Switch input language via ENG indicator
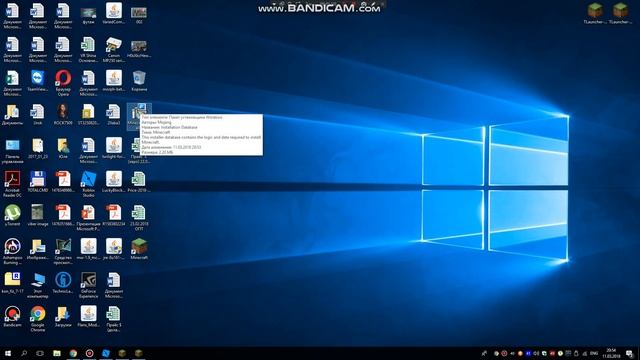Screen dimensions: 640x360 pos(594,353)
